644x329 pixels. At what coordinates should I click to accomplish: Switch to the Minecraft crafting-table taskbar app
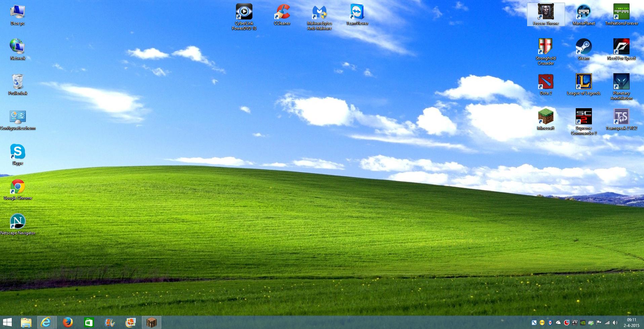[x=152, y=323]
